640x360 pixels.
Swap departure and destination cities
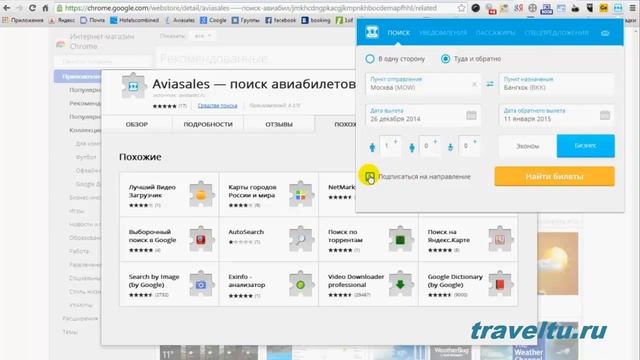pos(490,84)
